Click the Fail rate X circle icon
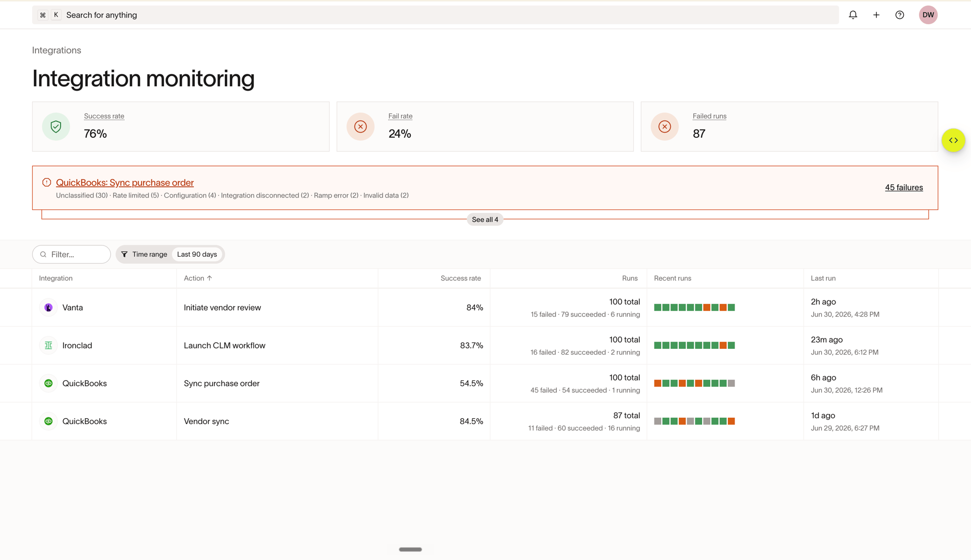Viewport: 971px width, 560px height. click(360, 127)
